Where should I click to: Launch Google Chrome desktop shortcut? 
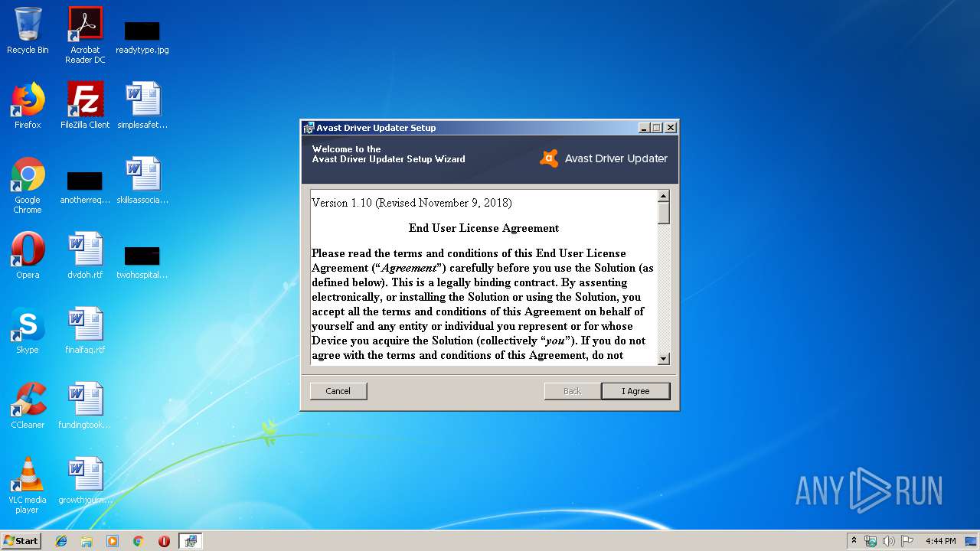[x=28, y=185]
